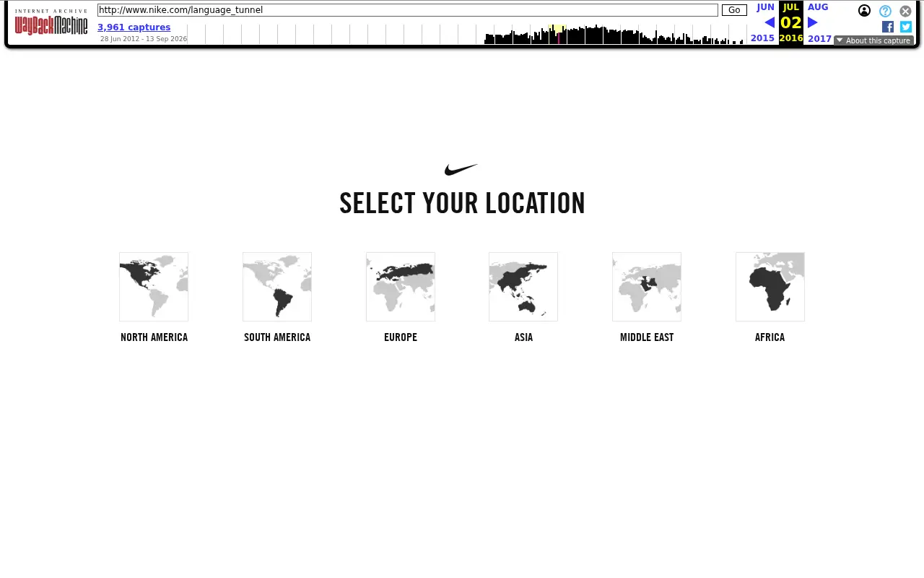Share capture on Facebook
The image size is (924, 578).
point(888,27)
